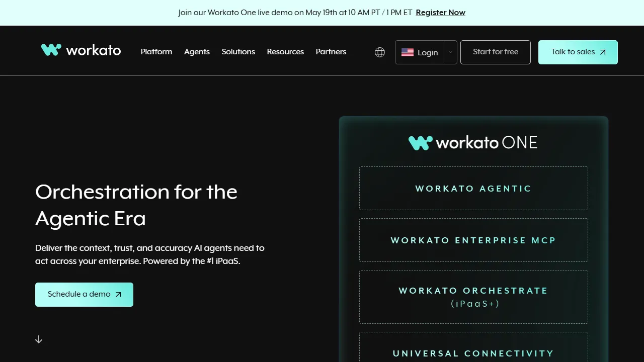Select the Workato Enterprise MCP card
This screenshot has height=362, width=644.
(473, 240)
